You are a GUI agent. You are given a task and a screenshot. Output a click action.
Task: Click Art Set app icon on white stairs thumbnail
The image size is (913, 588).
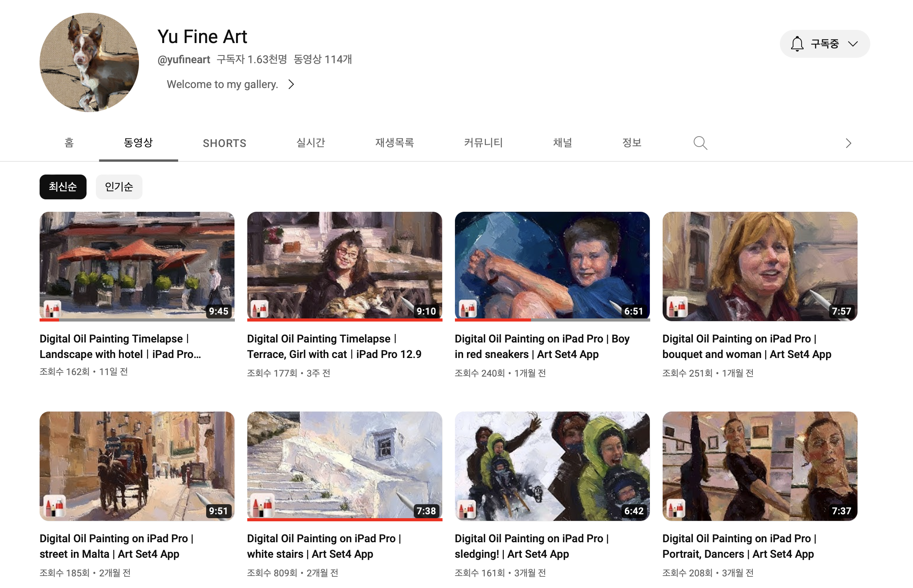click(x=262, y=506)
